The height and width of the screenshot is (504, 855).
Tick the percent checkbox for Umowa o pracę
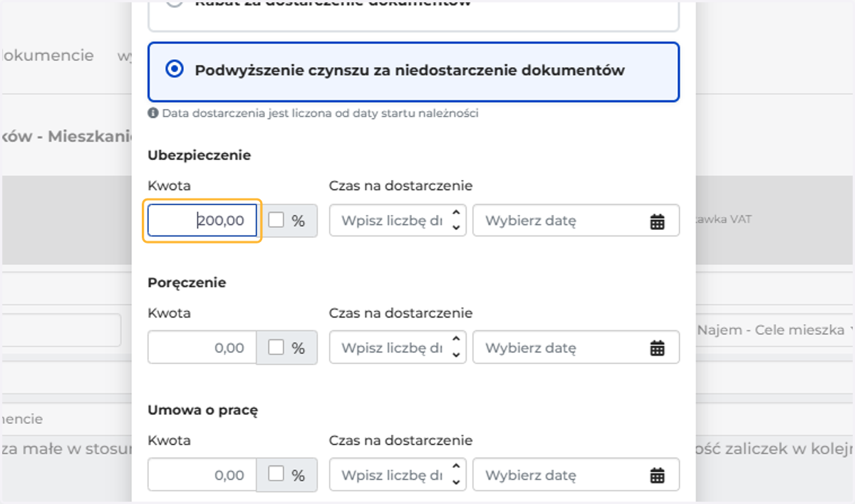pos(276,475)
